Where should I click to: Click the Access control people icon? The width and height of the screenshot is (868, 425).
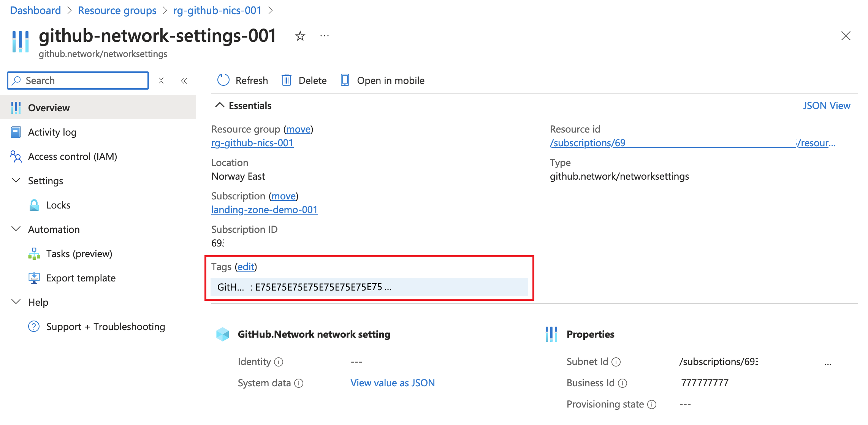(16, 156)
